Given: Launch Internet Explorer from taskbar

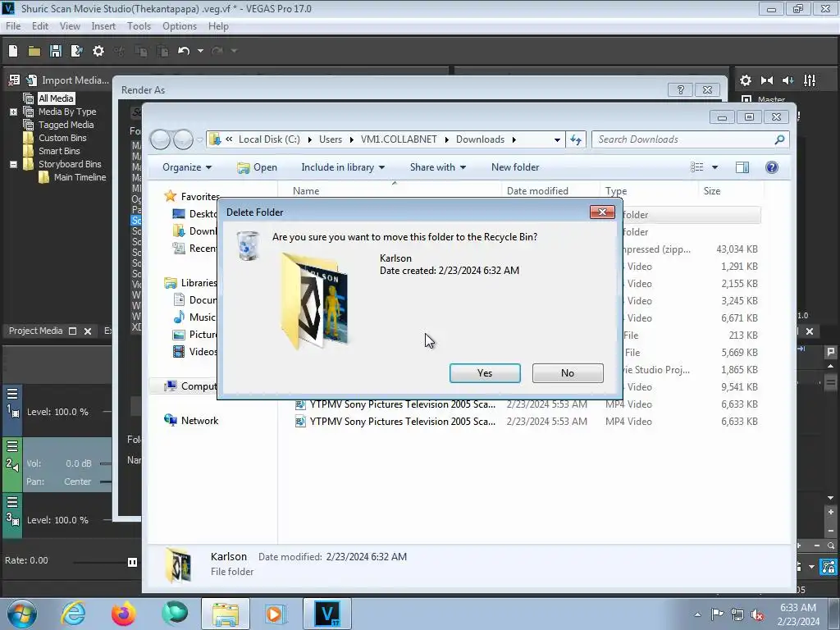Looking at the screenshot, I should point(73,614).
